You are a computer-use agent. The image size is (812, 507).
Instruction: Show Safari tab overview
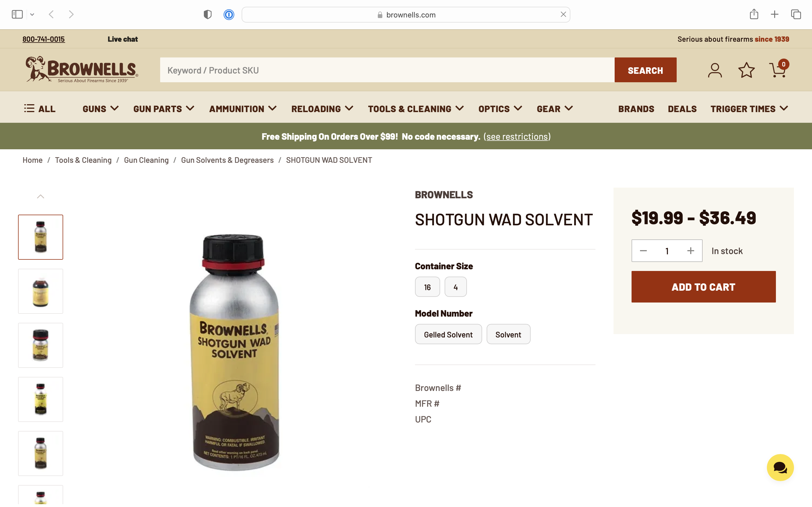tap(796, 14)
